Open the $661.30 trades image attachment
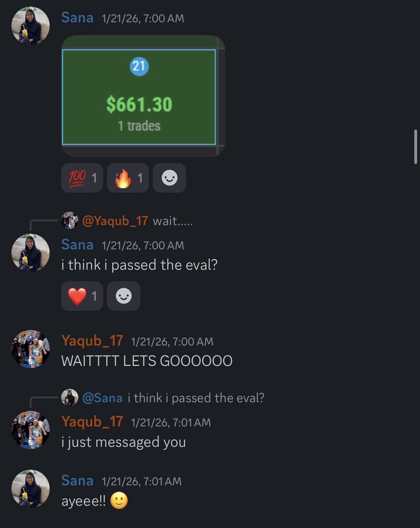Image resolution: width=420 pixels, height=528 pixels. 143,96
